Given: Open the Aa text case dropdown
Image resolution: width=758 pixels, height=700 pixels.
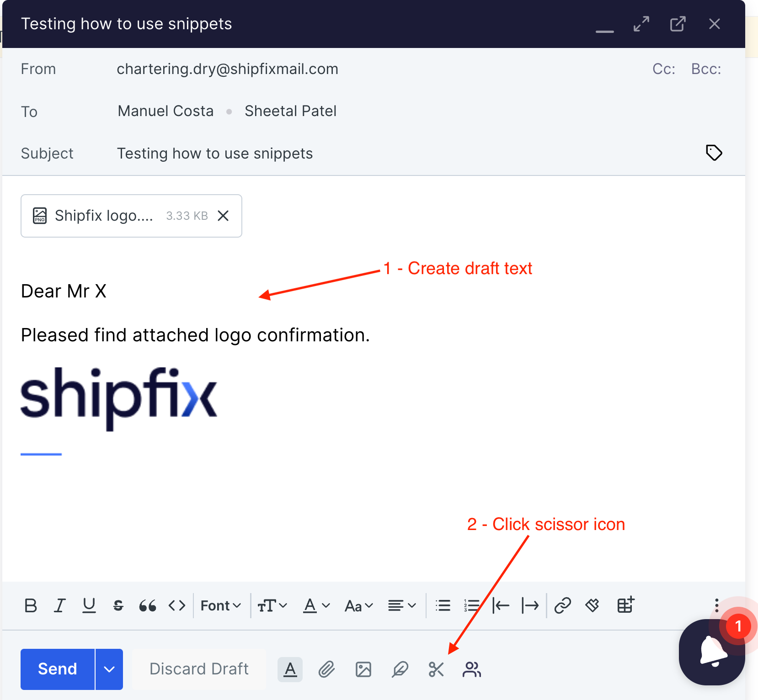Looking at the screenshot, I should (359, 605).
